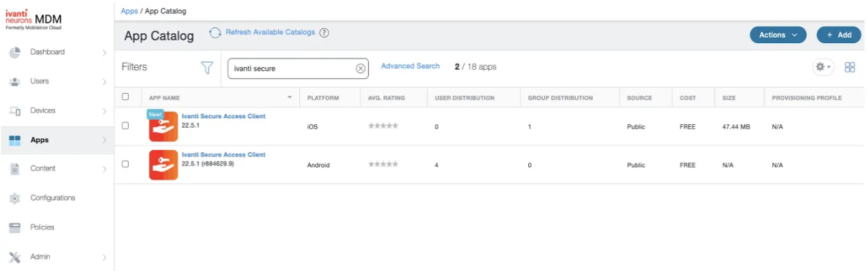This screenshot has width=868, height=271.
Task: Expand the Content submenu chevron
Action: click(104, 169)
